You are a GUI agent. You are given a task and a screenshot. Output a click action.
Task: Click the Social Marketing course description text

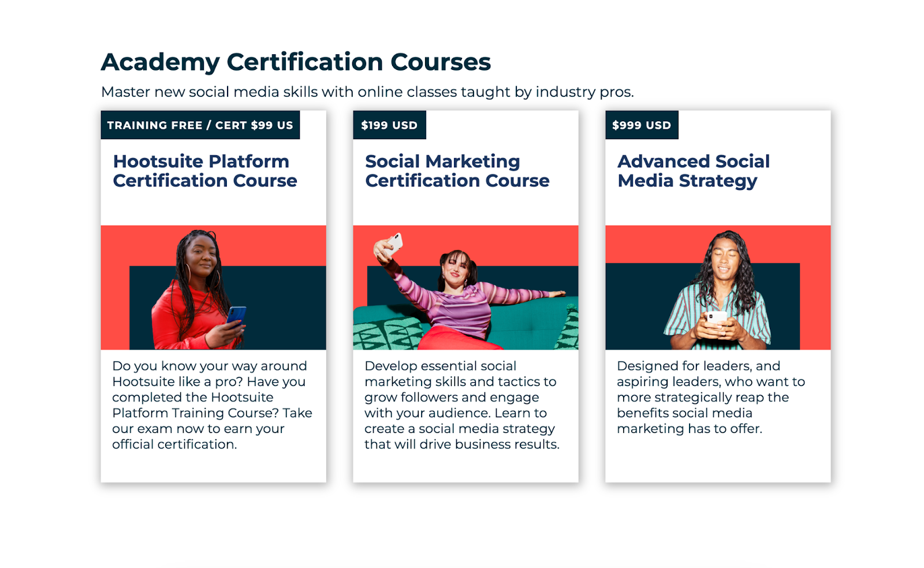point(462,405)
